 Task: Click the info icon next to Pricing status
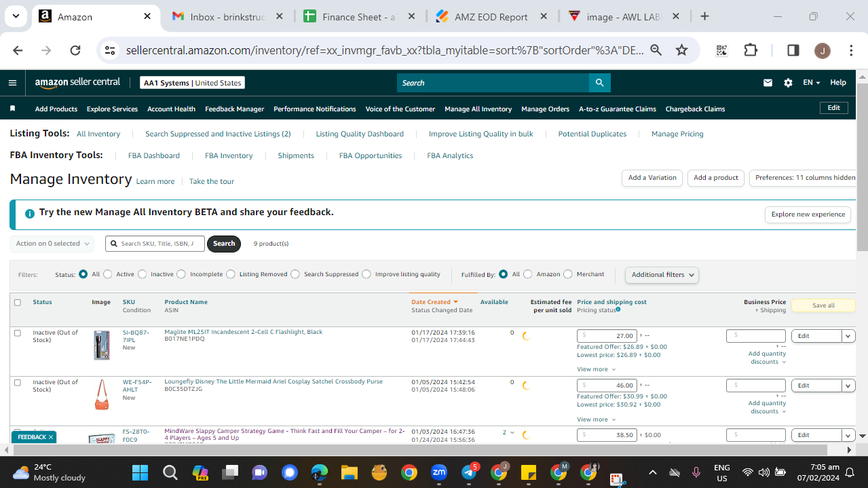(x=618, y=309)
